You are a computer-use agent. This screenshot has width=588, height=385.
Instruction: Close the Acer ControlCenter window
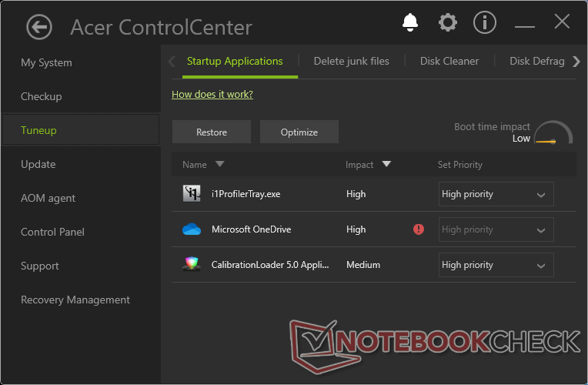click(562, 22)
